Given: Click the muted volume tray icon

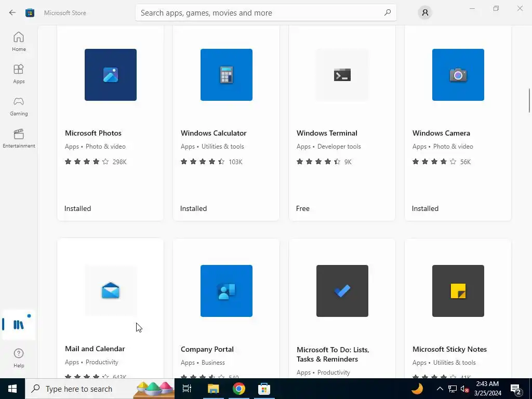Looking at the screenshot, I should [x=465, y=389].
